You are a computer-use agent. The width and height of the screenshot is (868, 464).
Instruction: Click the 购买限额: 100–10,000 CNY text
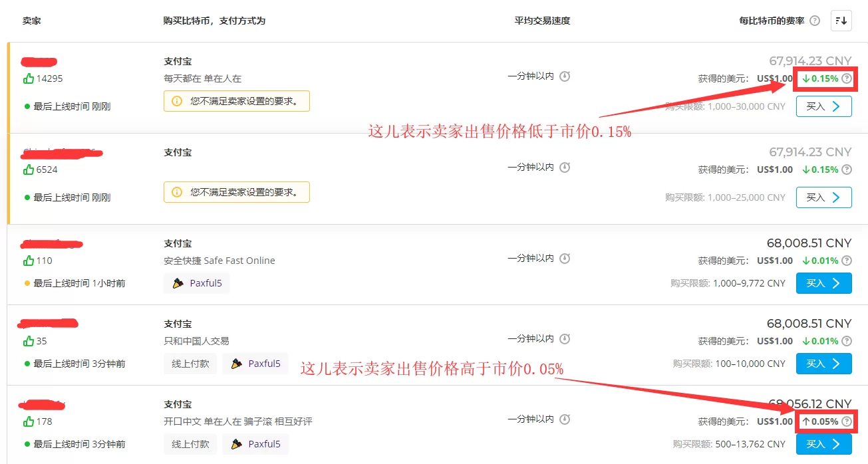(729, 364)
